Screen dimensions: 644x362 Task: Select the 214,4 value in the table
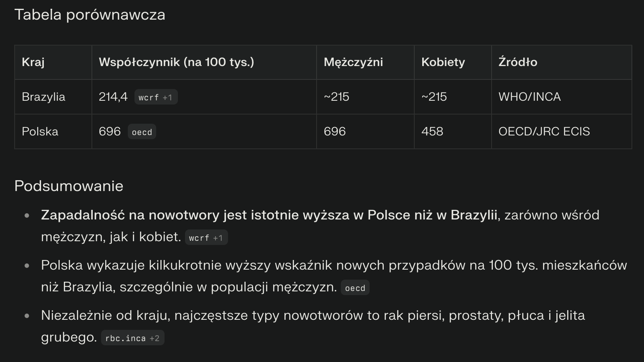[x=113, y=97]
